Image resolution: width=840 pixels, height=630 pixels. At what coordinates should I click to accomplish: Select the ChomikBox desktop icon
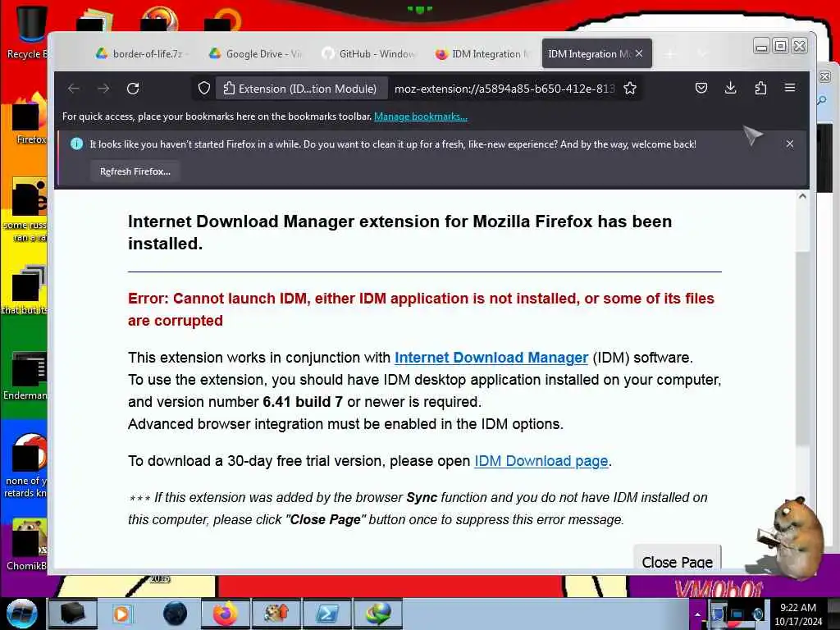(27, 544)
